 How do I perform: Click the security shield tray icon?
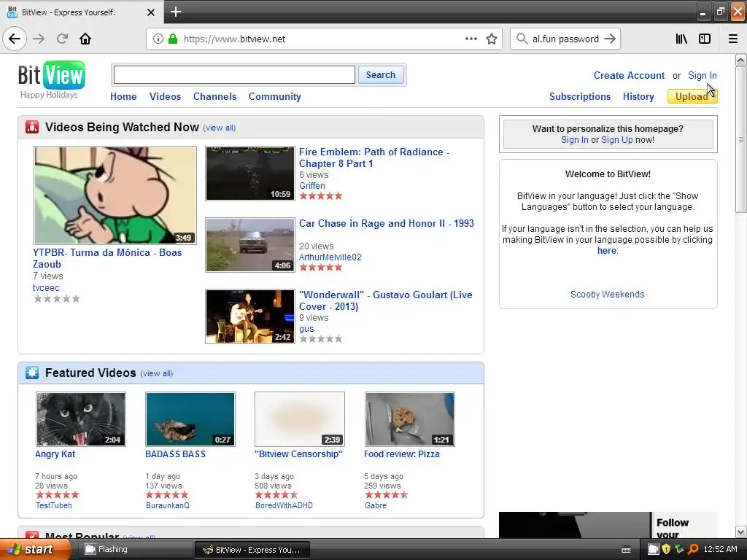(667, 549)
